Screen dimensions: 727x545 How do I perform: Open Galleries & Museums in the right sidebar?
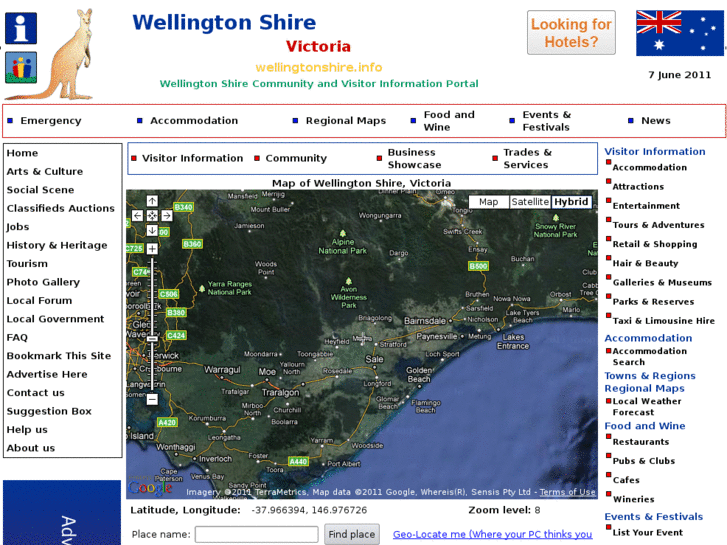662,282
